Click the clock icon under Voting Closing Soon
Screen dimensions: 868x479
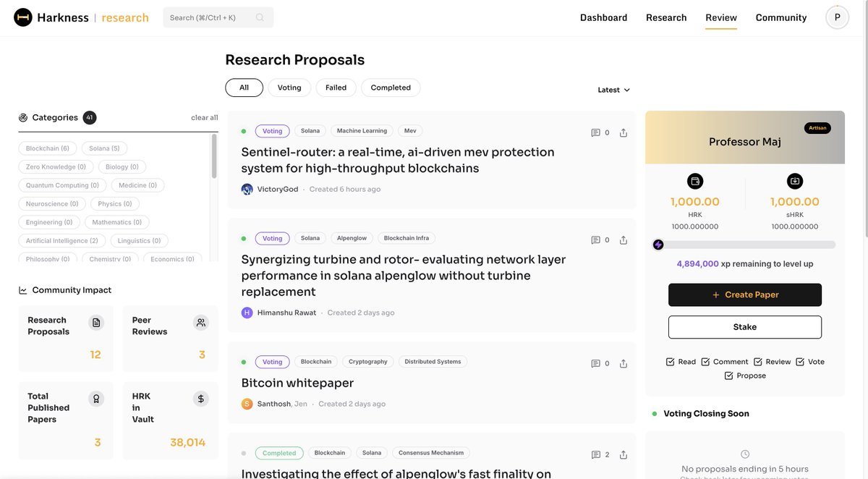pyautogui.click(x=745, y=454)
